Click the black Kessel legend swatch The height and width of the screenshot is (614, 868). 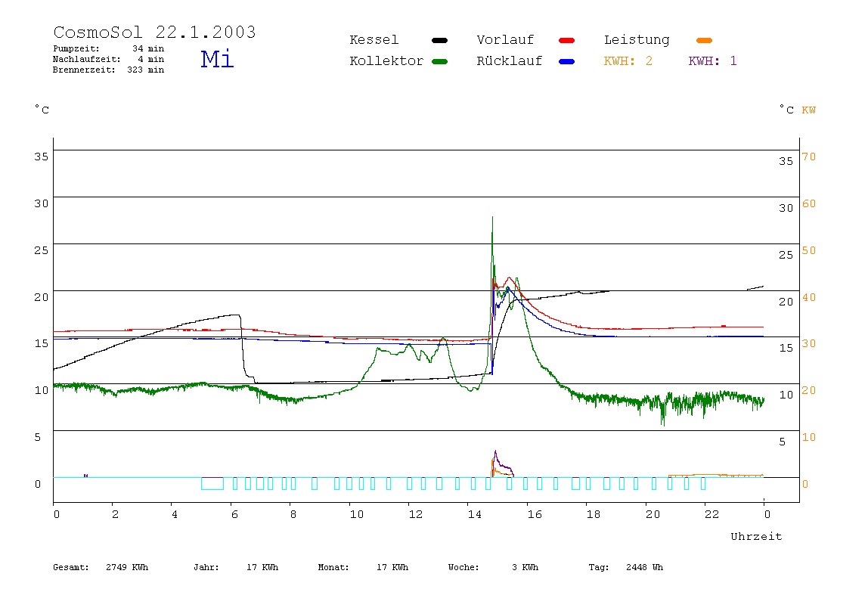pos(439,40)
